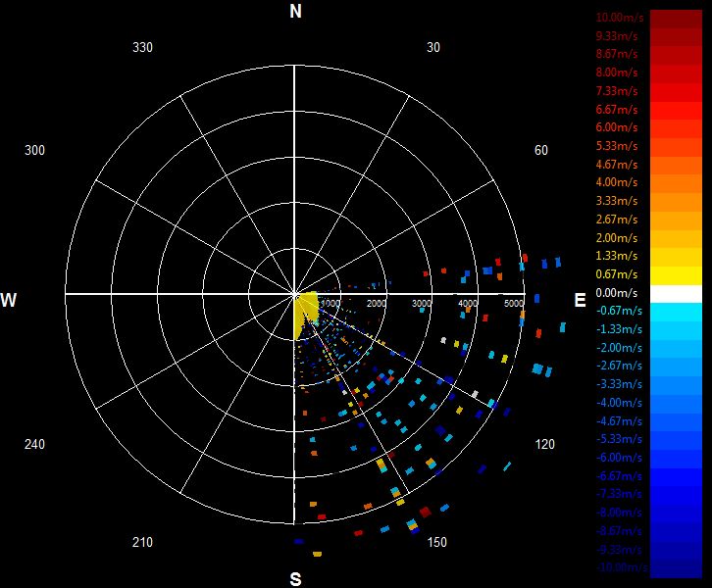
Task: Click the 4.67m/s legend label
Action: point(617,165)
